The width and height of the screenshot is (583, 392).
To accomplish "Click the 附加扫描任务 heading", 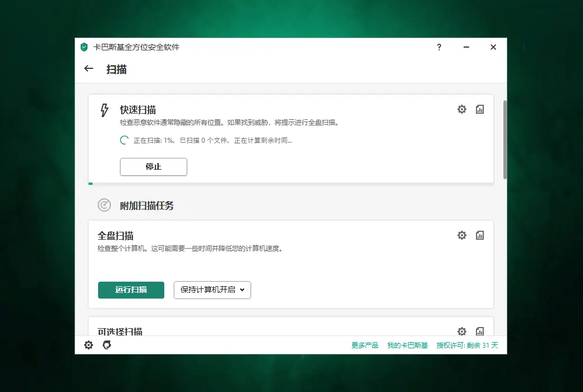I will tap(147, 206).
